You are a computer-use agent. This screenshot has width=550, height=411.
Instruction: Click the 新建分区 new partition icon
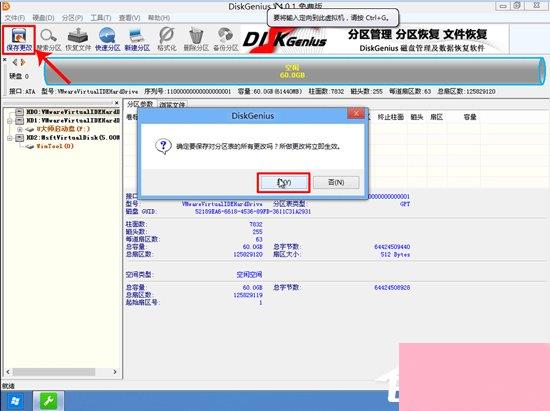coord(137,39)
